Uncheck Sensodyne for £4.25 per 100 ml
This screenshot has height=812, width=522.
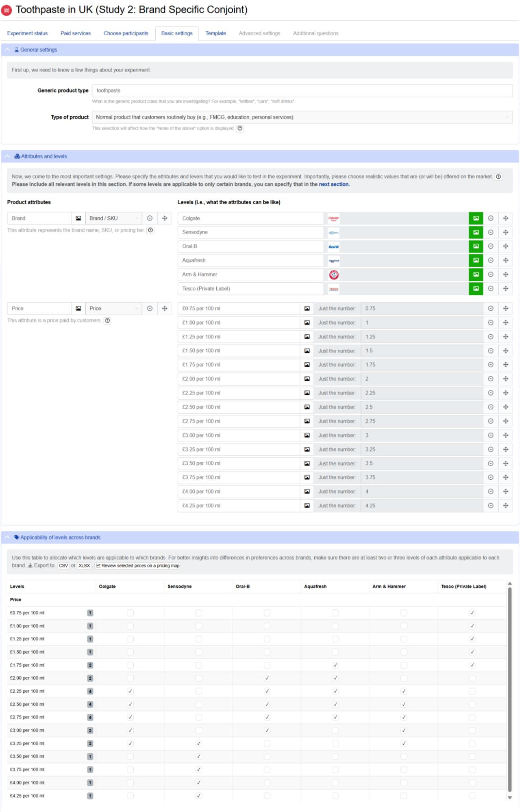(x=198, y=796)
